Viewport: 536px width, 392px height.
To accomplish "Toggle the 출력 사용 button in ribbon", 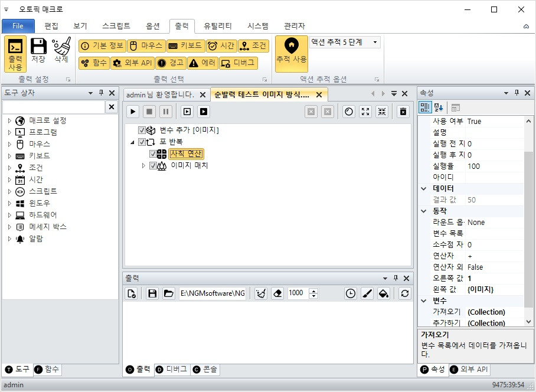I will tap(15, 54).
